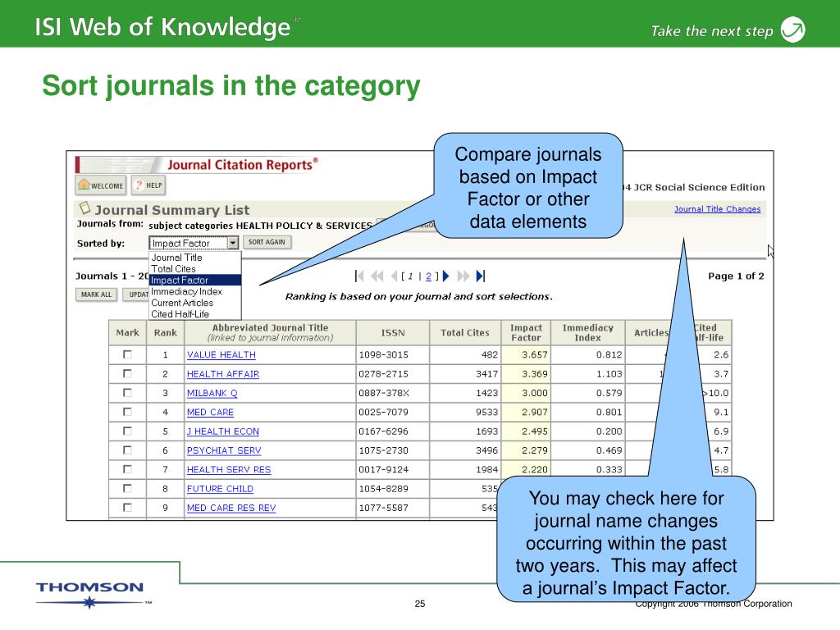Click the WELCOME home button
The width and height of the screenshot is (840, 630).
coord(101,185)
